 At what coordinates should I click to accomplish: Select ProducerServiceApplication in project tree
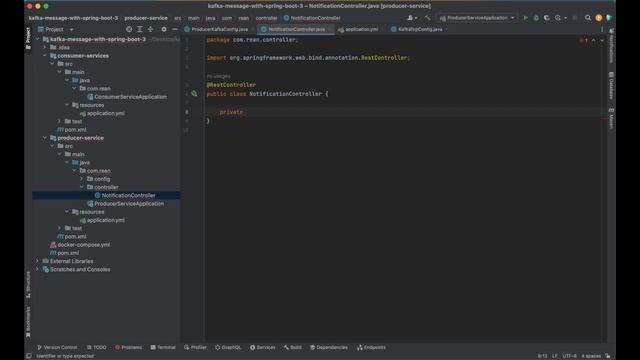[129, 204]
